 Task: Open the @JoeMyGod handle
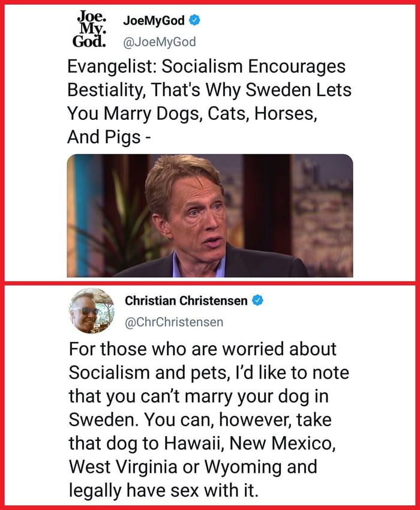(x=160, y=42)
